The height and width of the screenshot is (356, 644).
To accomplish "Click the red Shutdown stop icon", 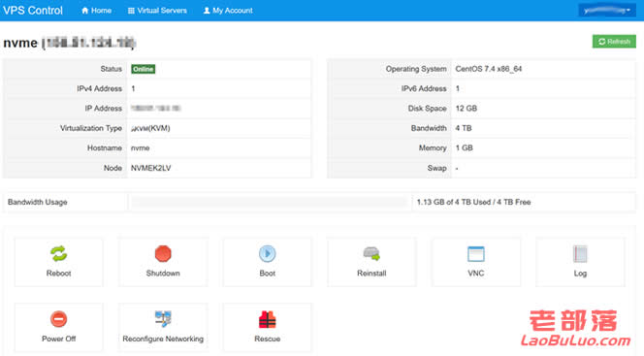I will pos(163,254).
